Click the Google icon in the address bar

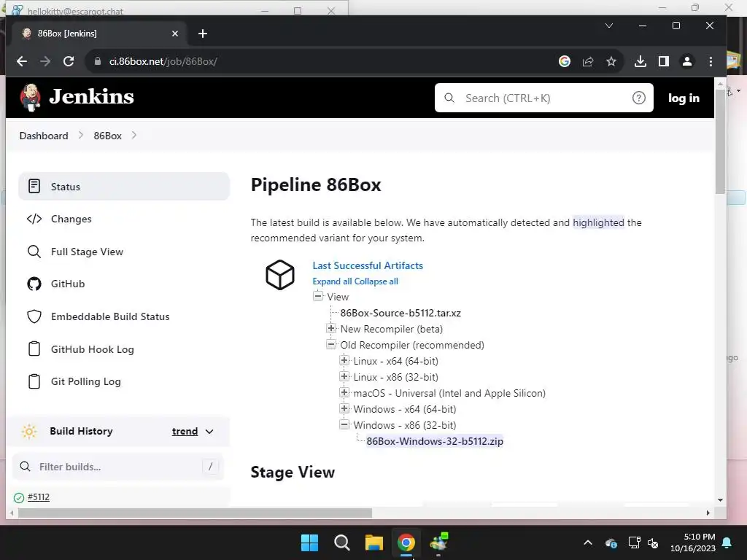[x=565, y=61]
